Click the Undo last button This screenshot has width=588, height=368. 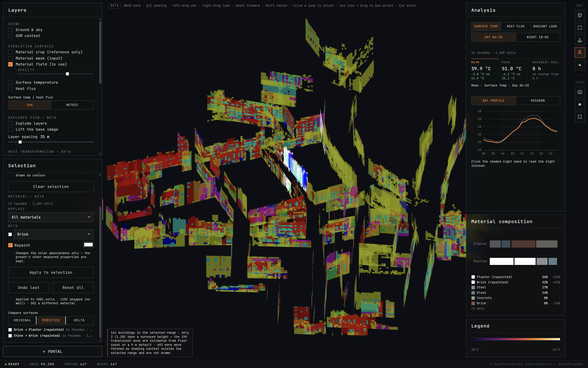(29, 288)
